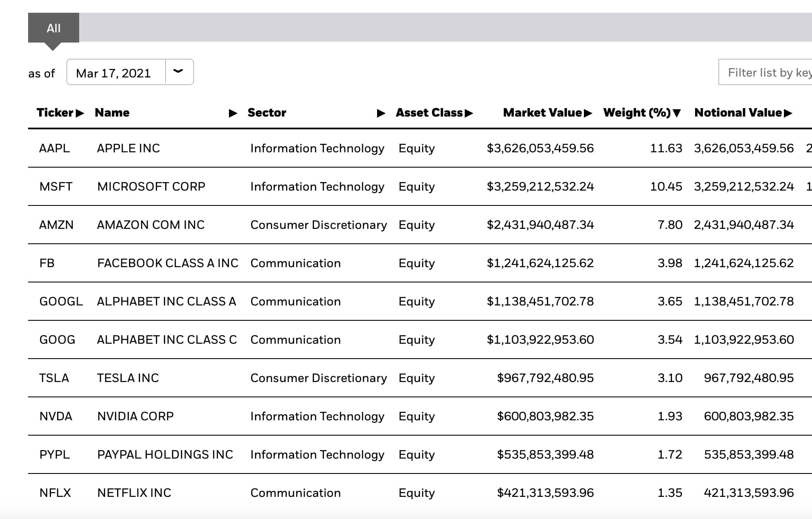Image resolution: width=812 pixels, height=519 pixels.
Task: Click Nvidia notional value 600,803,982.35
Action: coord(749,416)
